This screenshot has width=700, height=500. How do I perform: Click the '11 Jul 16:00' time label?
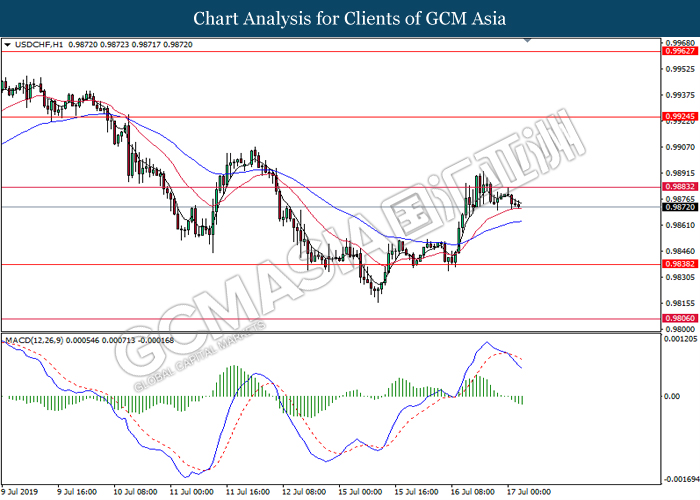(x=248, y=492)
